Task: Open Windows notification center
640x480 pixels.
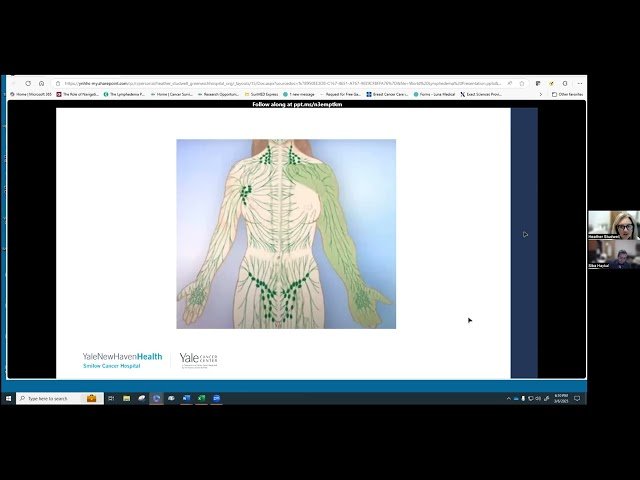Action: (577, 398)
